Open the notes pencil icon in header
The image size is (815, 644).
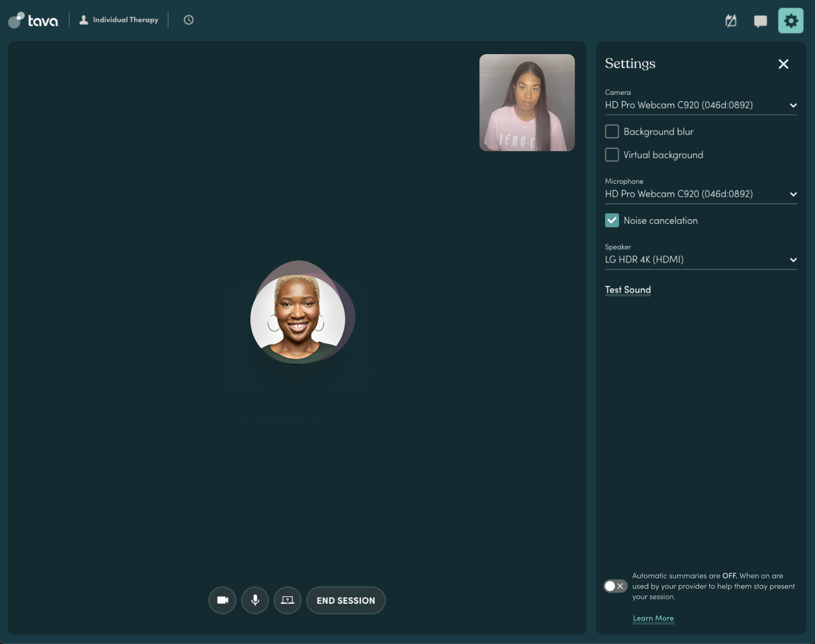click(x=731, y=21)
